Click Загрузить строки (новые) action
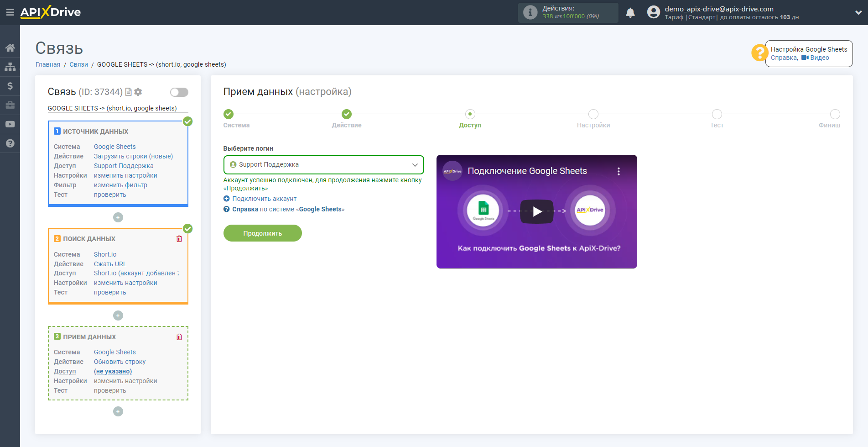 pyautogui.click(x=133, y=156)
